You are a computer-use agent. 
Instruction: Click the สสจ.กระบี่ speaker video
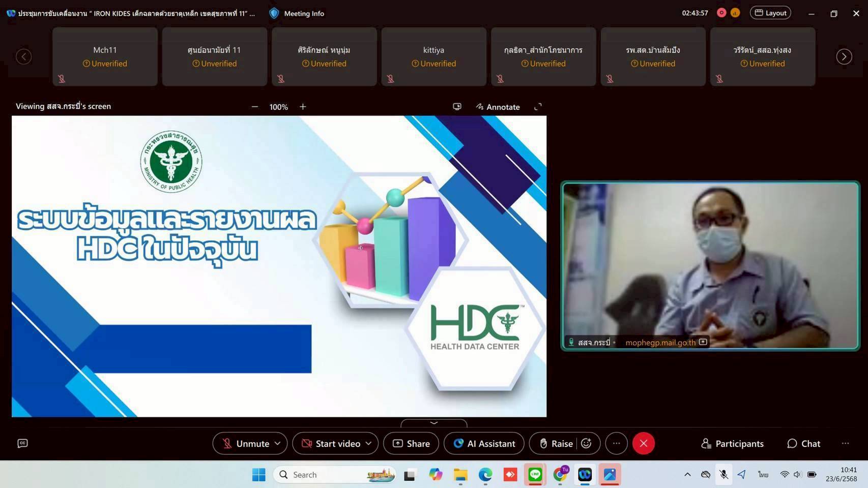(710, 266)
